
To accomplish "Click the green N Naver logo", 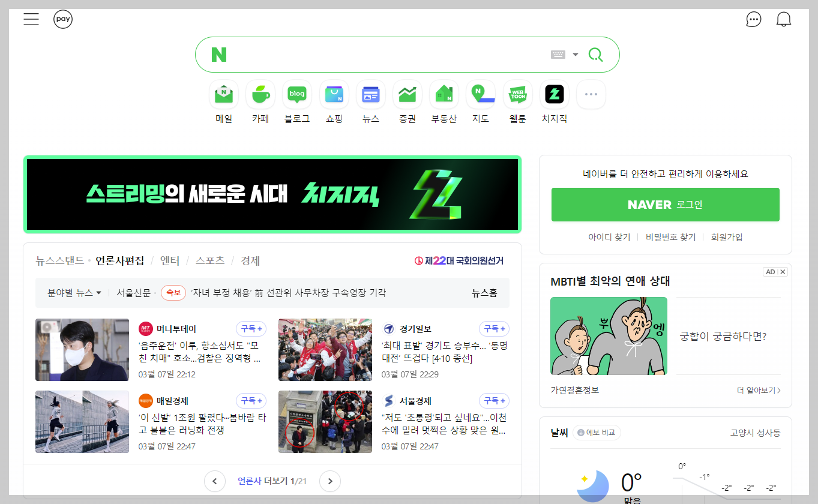I will [219, 55].
